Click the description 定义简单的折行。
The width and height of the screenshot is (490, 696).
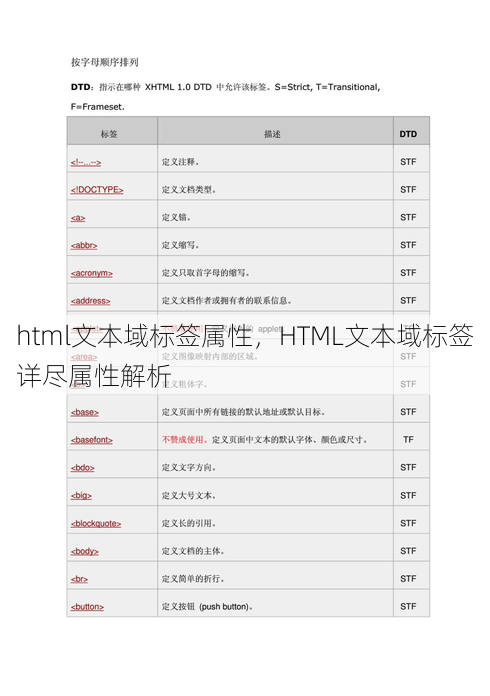point(193,579)
